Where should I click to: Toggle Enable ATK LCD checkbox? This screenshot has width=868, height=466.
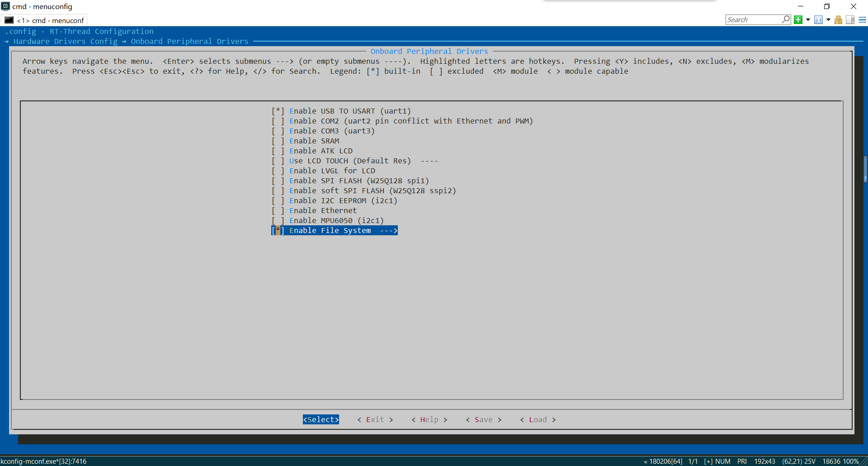tap(278, 151)
